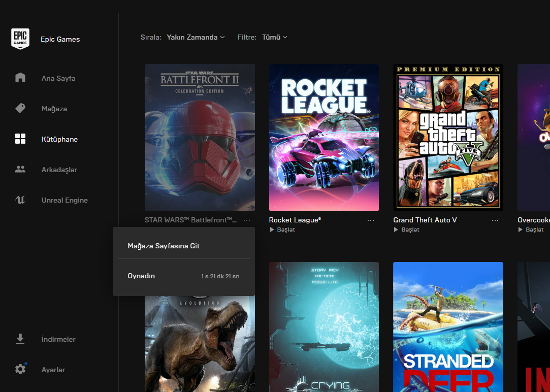Open three-dot menu for Grand Theft Auto V

[x=495, y=220]
